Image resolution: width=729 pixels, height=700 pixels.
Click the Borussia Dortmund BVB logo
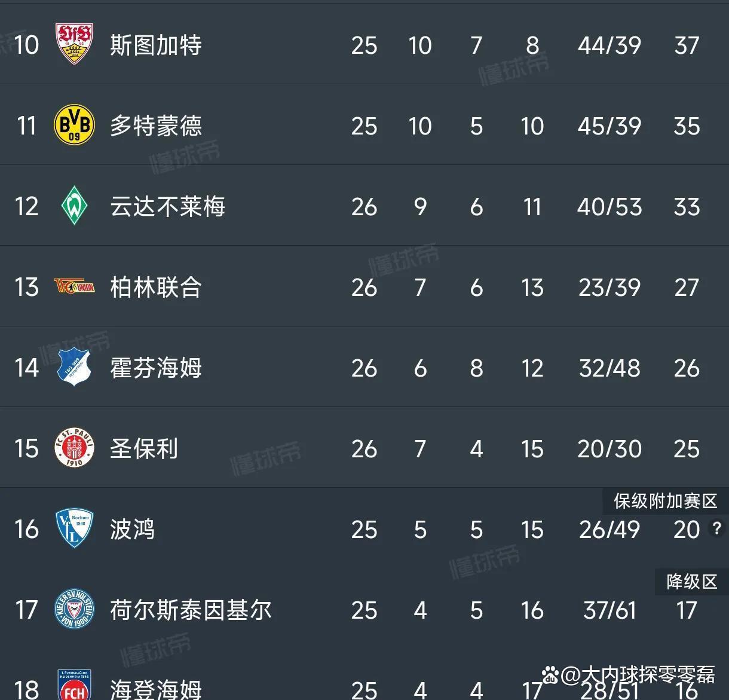coord(74,126)
